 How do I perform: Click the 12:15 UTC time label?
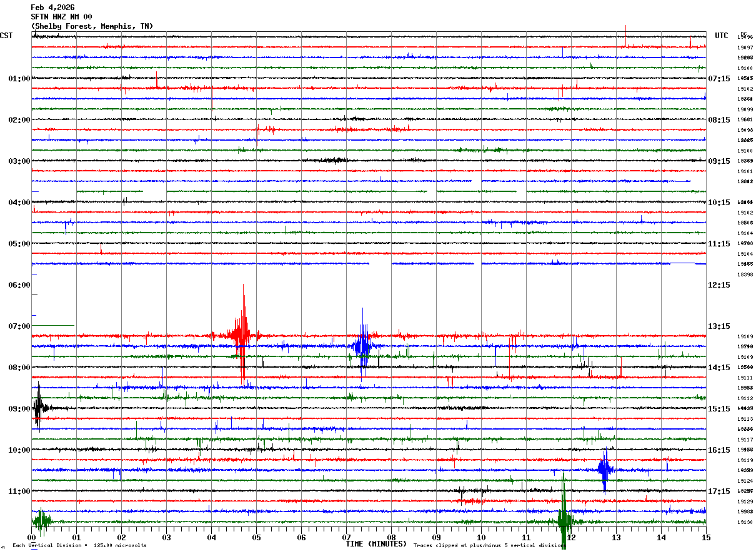coord(719,285)
